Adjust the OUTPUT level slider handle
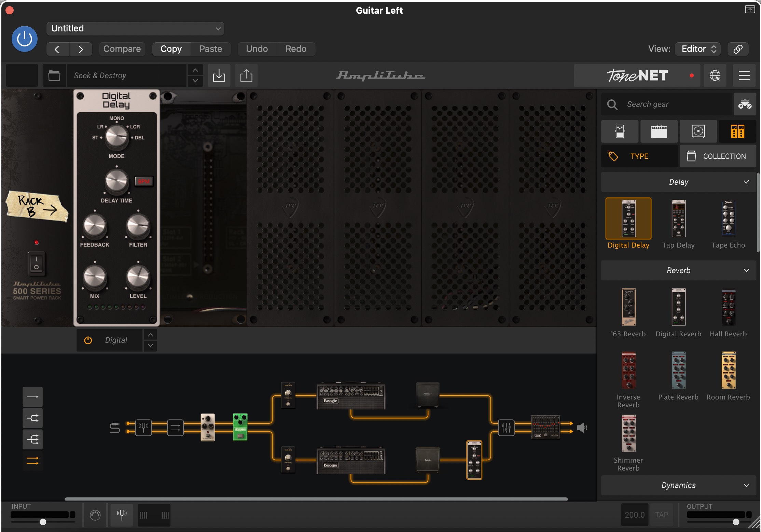Image resolution: width=761 pixels, height=532 pixels. coord(736,522)
